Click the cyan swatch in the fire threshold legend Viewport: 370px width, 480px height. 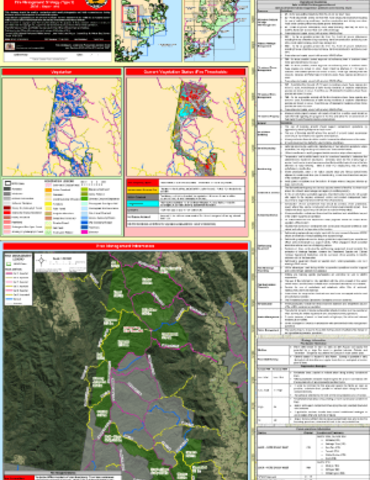pos(142,204)
